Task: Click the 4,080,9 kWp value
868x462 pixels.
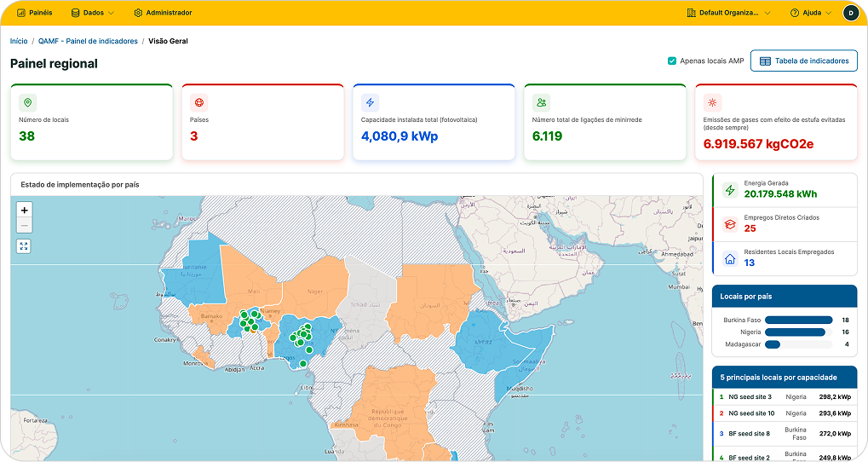Action: click(400, 136)
